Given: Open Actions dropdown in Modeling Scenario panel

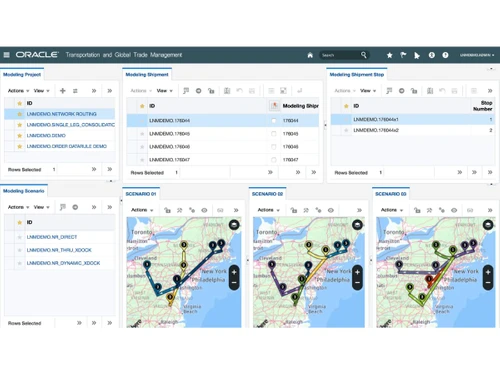Looking at the screenshot, I should click(18, 207).
